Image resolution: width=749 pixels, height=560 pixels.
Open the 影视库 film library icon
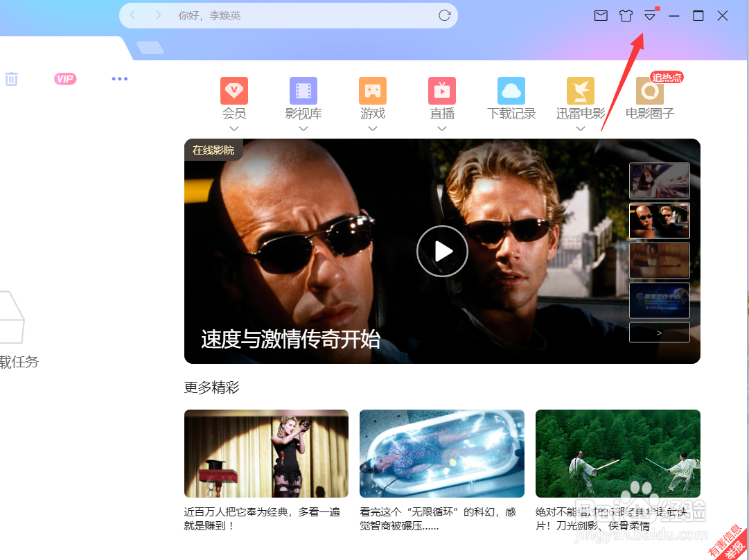point(303,90)
